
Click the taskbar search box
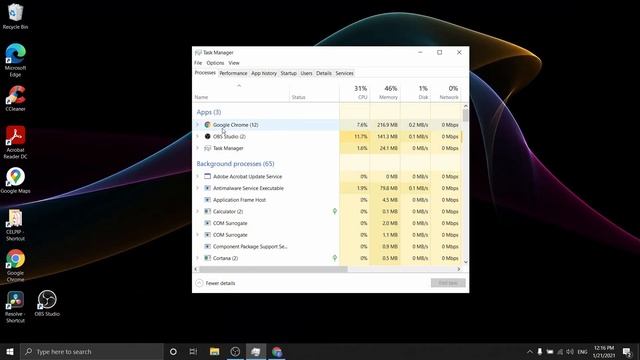click(x=92, y=351)
